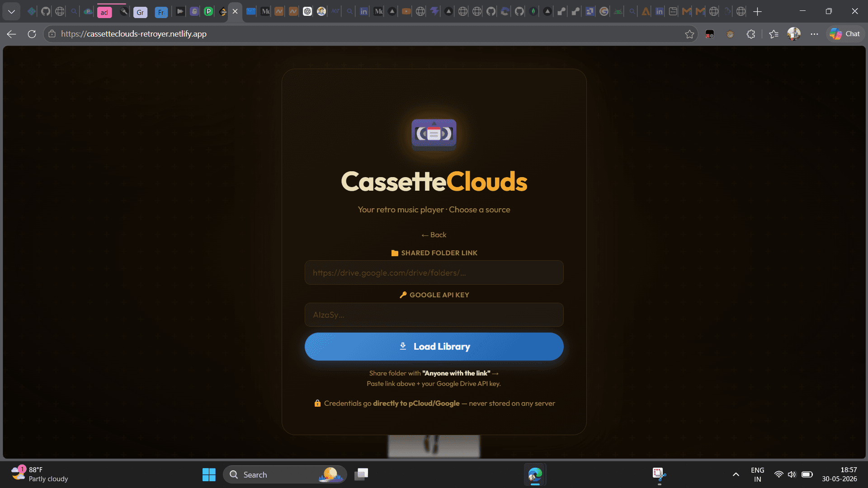Viewport: 868px width, 488px height.
Task: Click the Back link above the form
Action: click(434, 235)
